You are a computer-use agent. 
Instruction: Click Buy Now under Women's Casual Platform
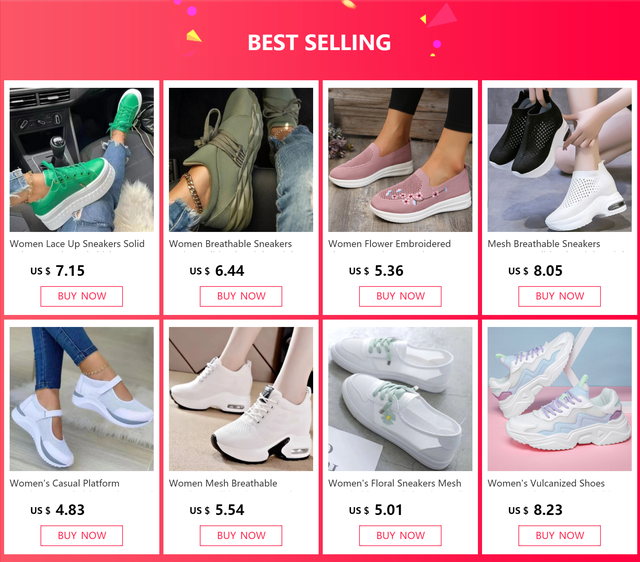pos(82,535)
